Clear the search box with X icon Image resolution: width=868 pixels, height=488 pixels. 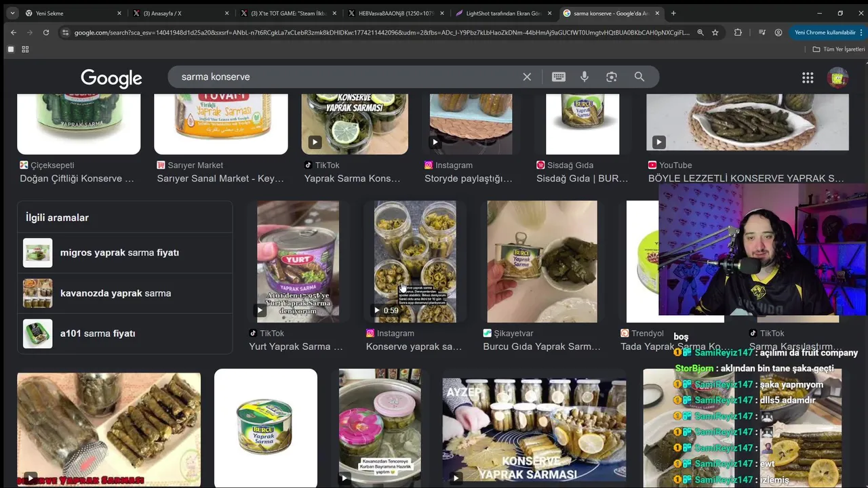click(x=527, y=77)
